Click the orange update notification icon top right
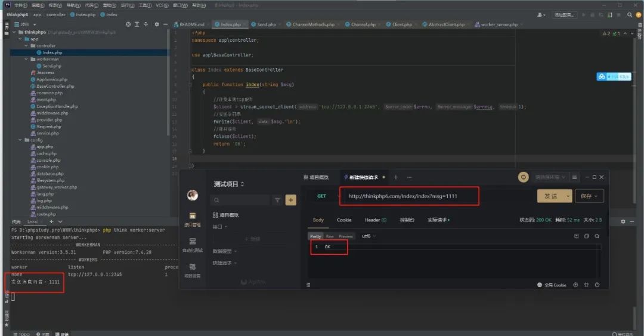The height and width of the screenshot is (336, 644). [x=639, y=15]
